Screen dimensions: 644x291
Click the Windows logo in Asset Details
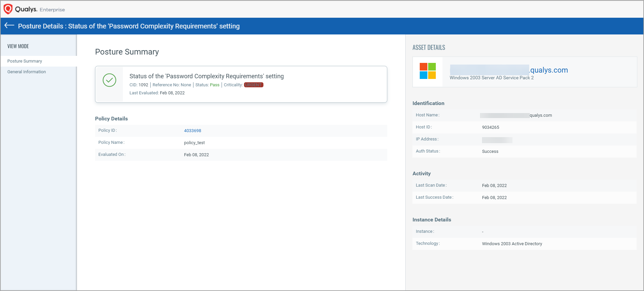pyautogui.click(x=428, y=71)
